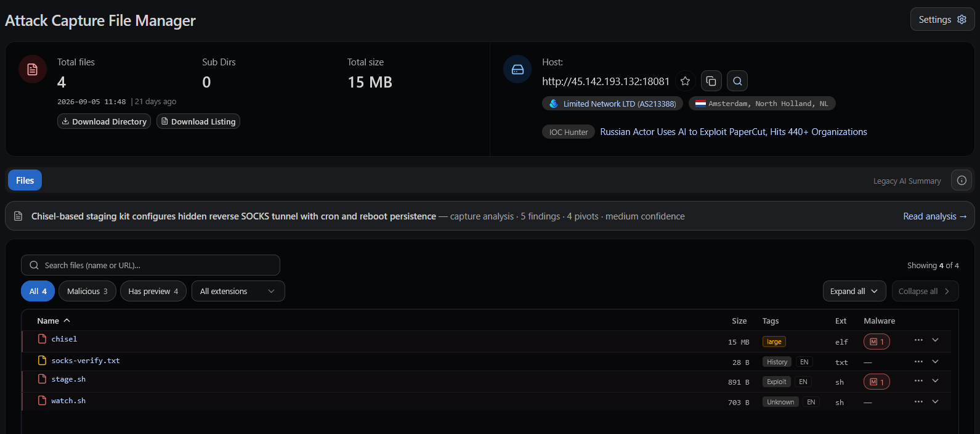The height and width of the screenshot is (434, 980).
Task: Filter files by Malicious 3
Action: point(87,291)
